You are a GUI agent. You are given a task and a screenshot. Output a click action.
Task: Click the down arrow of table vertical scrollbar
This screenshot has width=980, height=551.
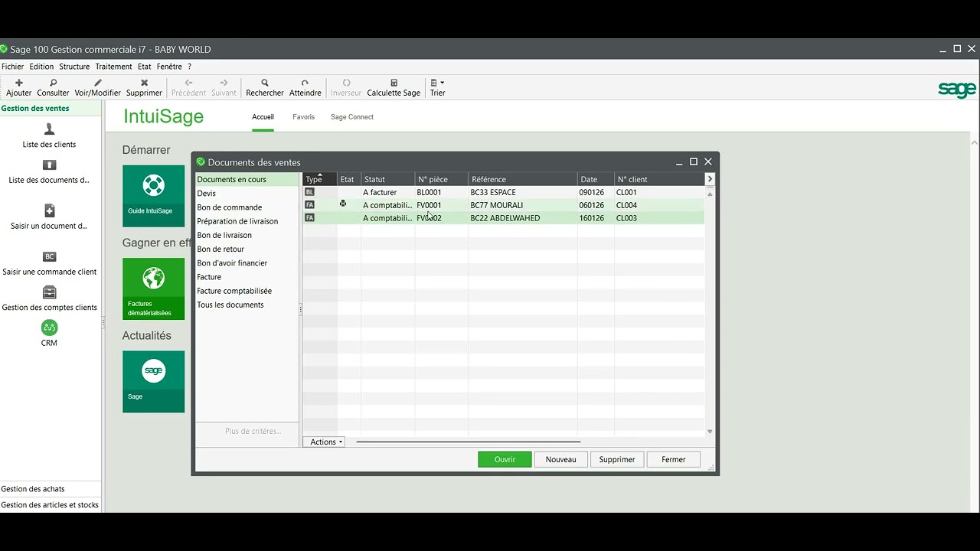710,432
